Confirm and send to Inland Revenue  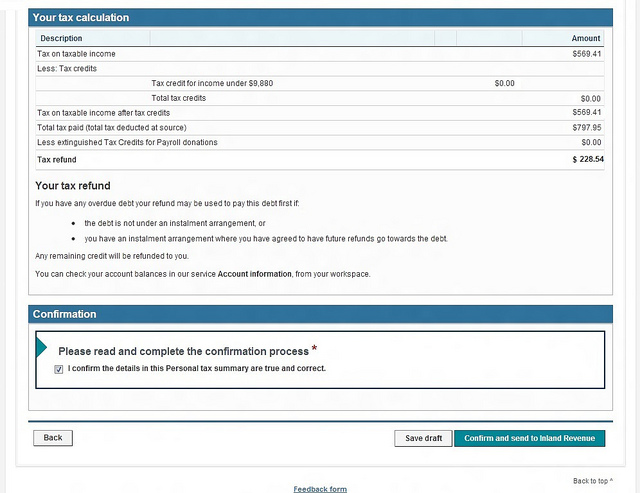tap(529, 438)
